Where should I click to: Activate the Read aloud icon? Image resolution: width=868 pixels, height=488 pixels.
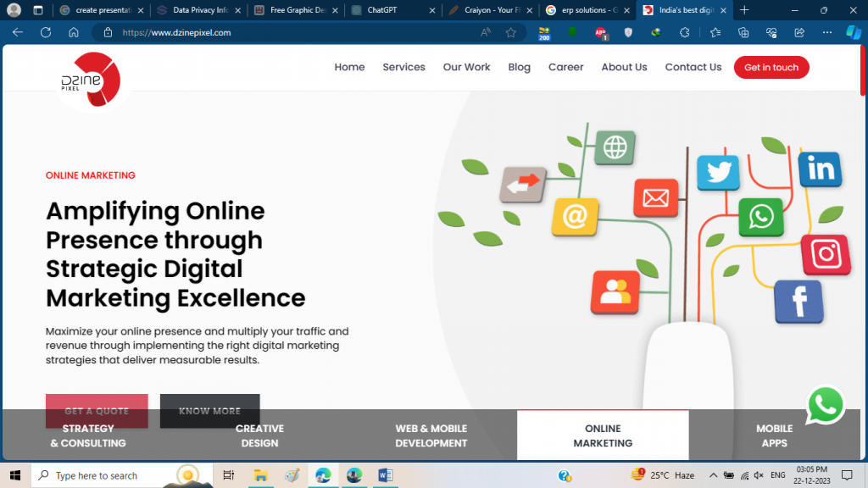486,33
